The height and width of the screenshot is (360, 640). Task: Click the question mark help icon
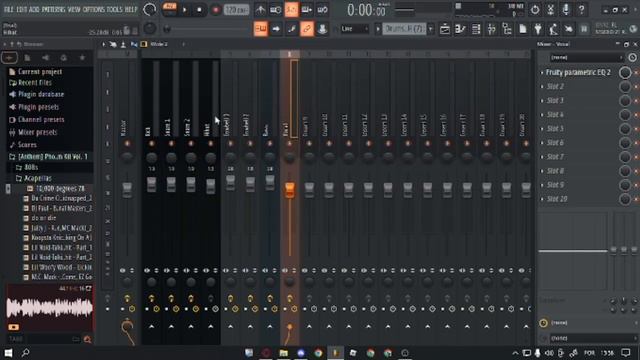coord(582,9)
